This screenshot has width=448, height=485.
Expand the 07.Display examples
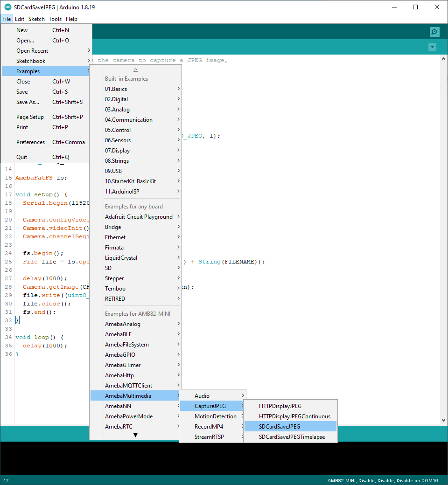pos(136,150)
